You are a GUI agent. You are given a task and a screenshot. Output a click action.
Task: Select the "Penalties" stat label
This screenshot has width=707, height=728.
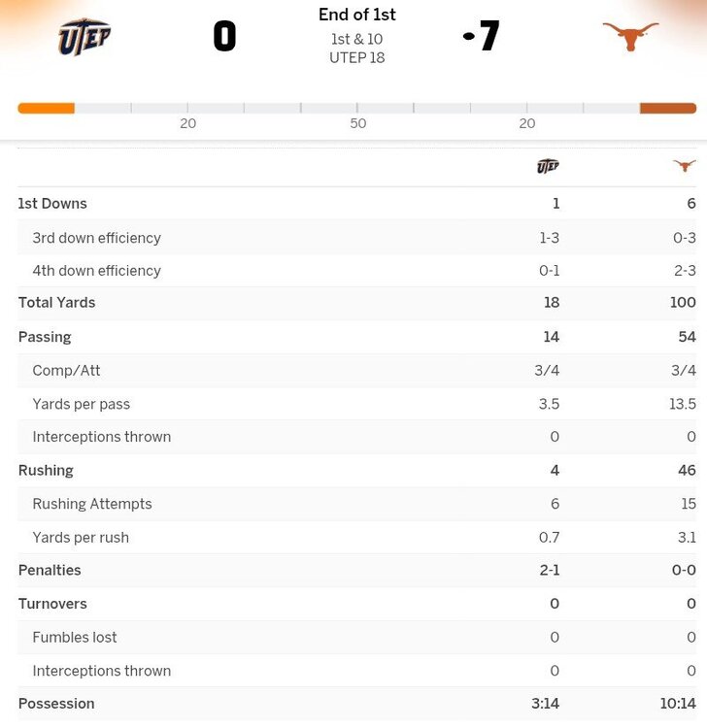[x=50, y=571]
